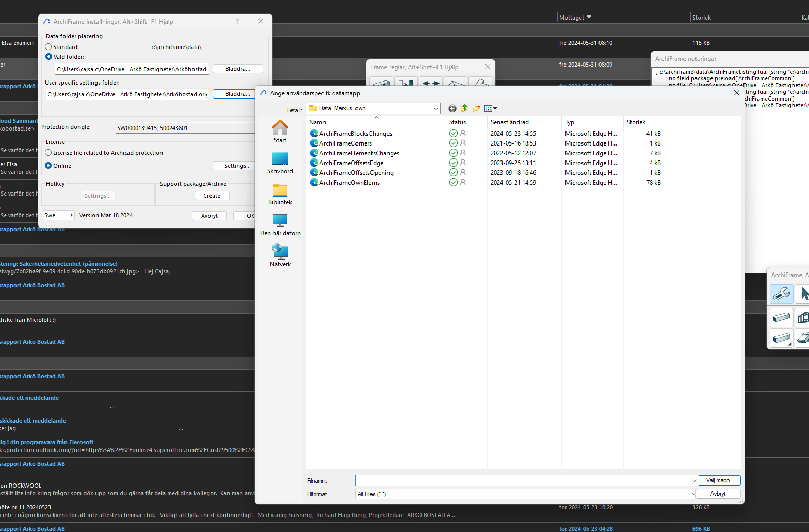
Task: Click the wrench settings icon in ArchiFrame palette
Action: 781,294
